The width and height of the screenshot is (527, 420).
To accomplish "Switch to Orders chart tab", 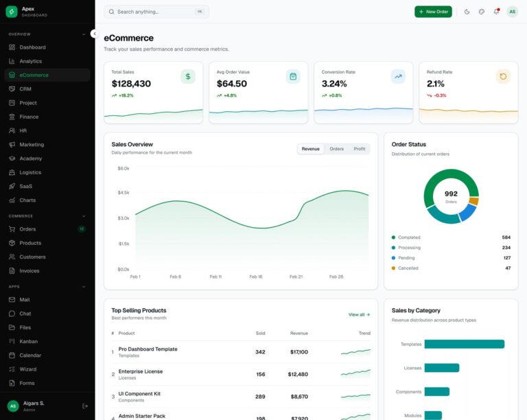I will click(336, 149).
